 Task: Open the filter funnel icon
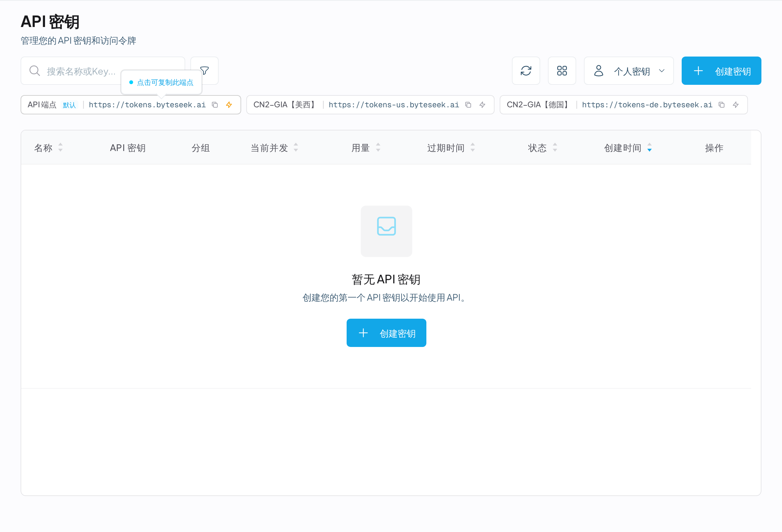pos(204,71)
